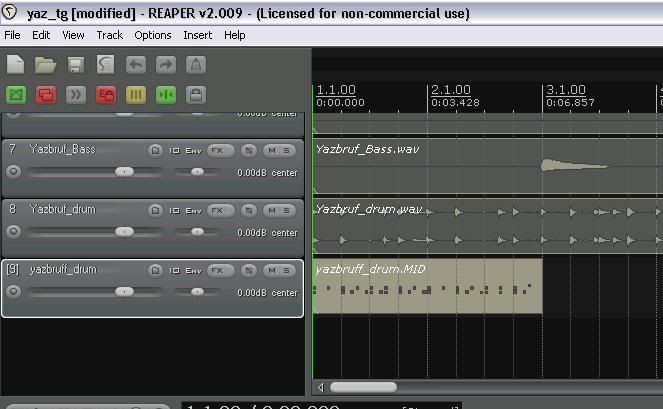Click the scroll left arrow
The height and width of the screenshot is (409, 663).
[x=321, y=387]
